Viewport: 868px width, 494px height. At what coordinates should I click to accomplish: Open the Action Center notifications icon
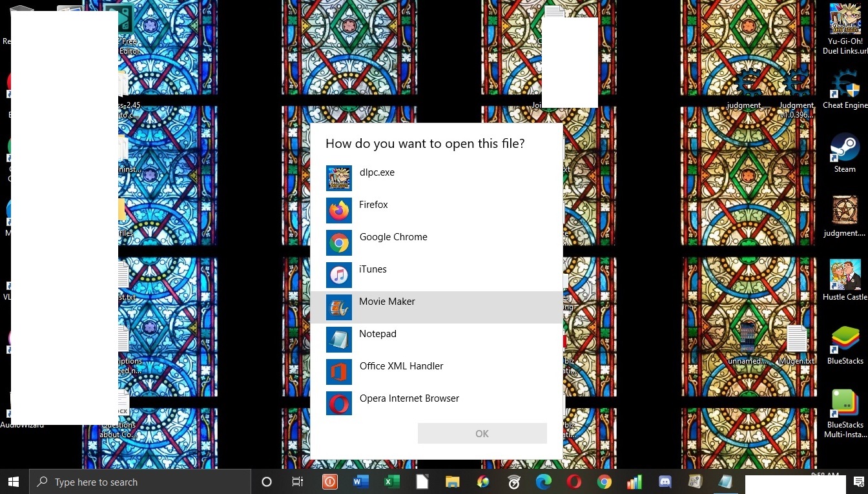[x=858, y=482]
